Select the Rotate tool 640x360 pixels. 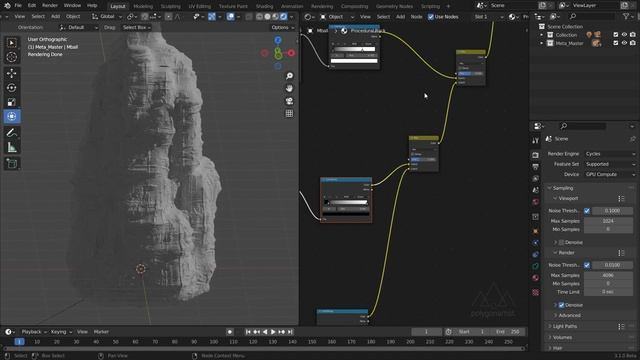(x=12, y=88)
